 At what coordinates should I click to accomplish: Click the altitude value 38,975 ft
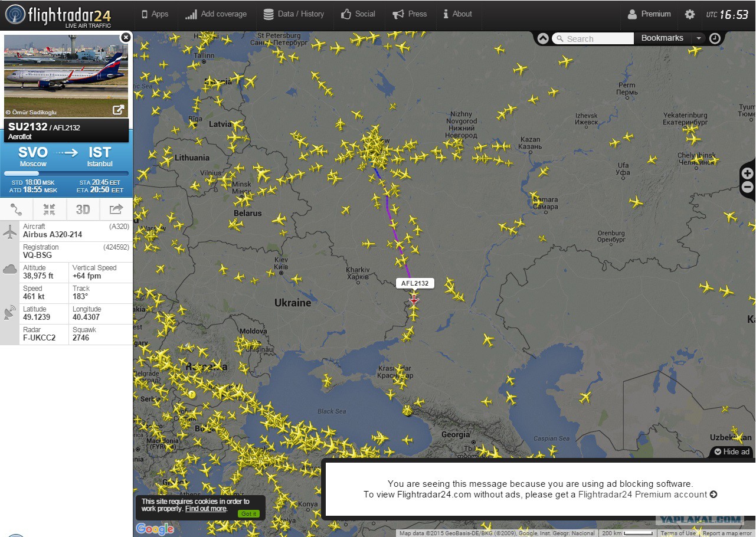tap(38, 276)
